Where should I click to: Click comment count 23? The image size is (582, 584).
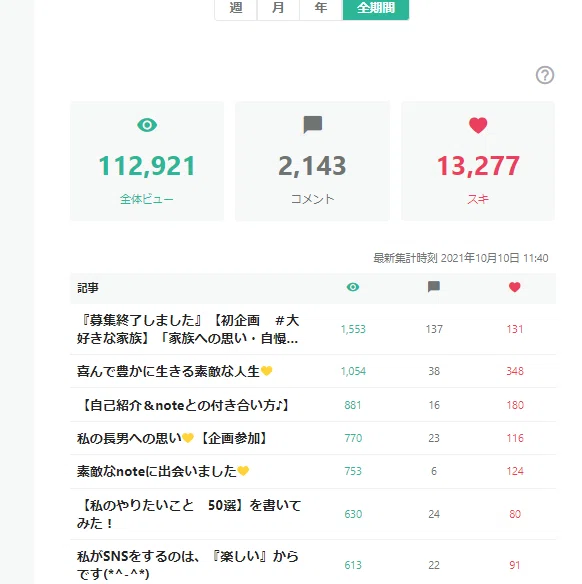click(x=434, y=438)
